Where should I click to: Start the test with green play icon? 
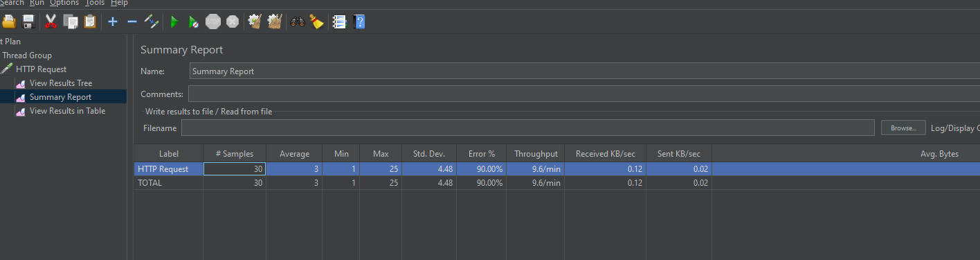174,22
